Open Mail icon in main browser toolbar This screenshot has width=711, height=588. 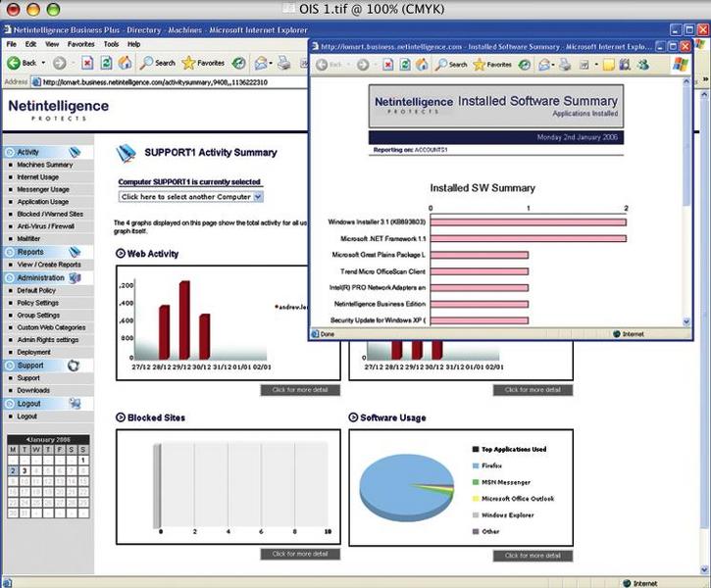[261, 63]
